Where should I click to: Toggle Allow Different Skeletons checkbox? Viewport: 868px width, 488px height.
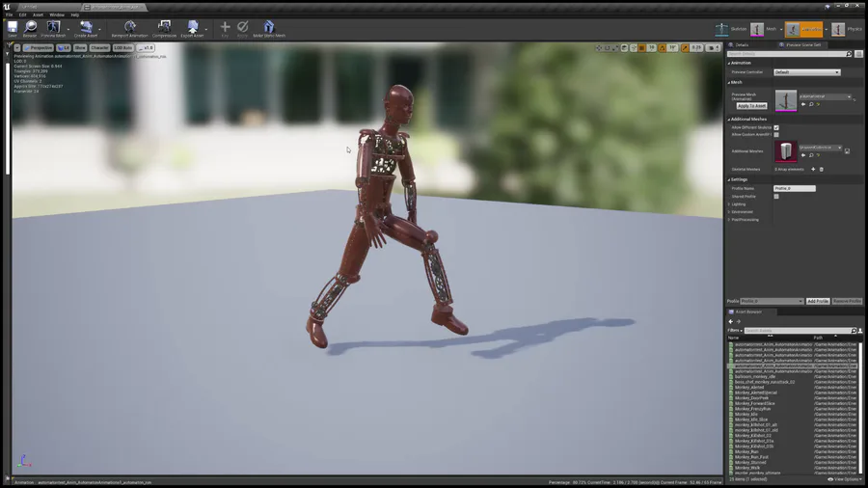point(776,128)
